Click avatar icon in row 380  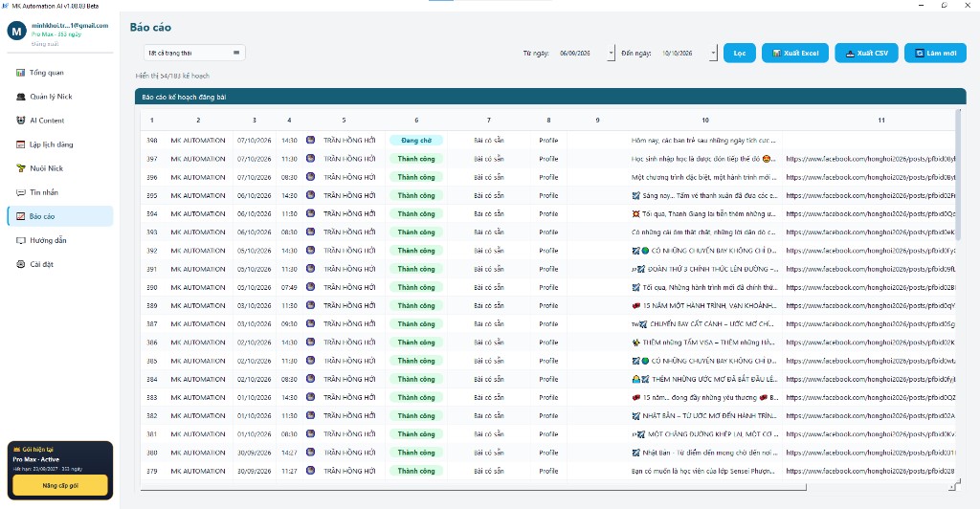tap(311, 453)
